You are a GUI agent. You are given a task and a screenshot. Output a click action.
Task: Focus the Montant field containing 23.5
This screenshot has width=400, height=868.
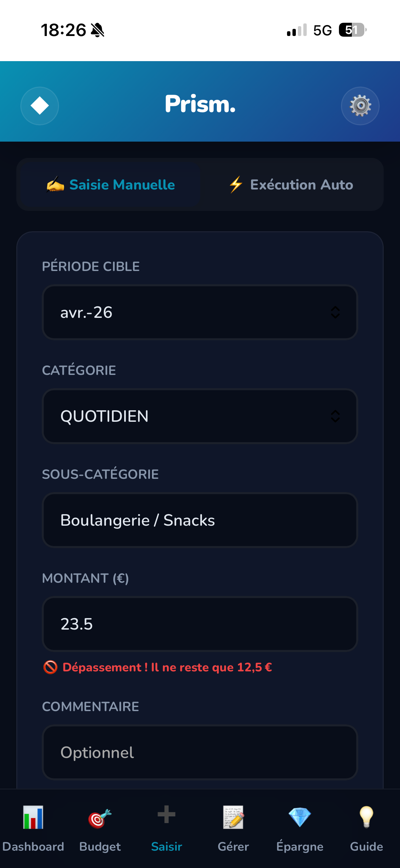point(200,624)
